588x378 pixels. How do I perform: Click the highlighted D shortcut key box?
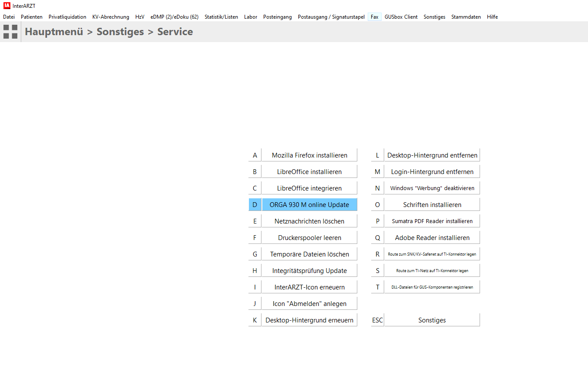tap(255, 204)
